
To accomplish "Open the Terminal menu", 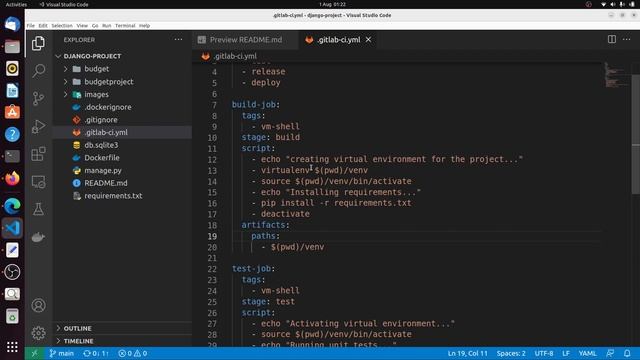I will (x=125, y=25).
